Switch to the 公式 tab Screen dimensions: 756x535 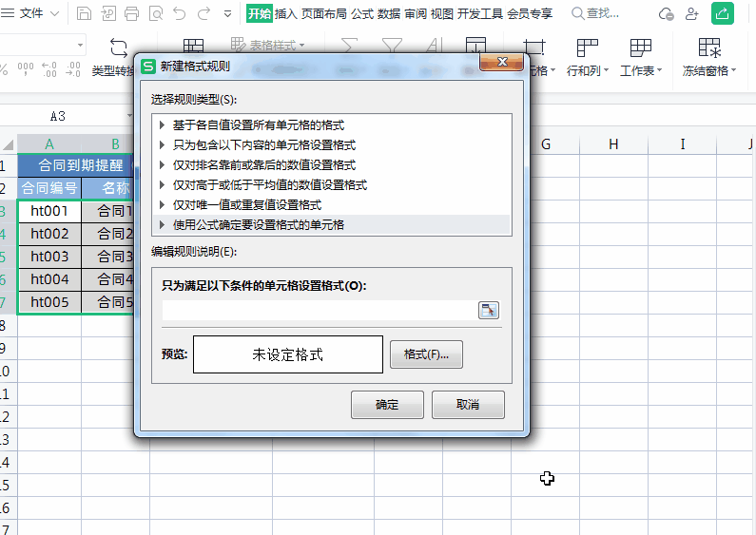pos(362,13)
